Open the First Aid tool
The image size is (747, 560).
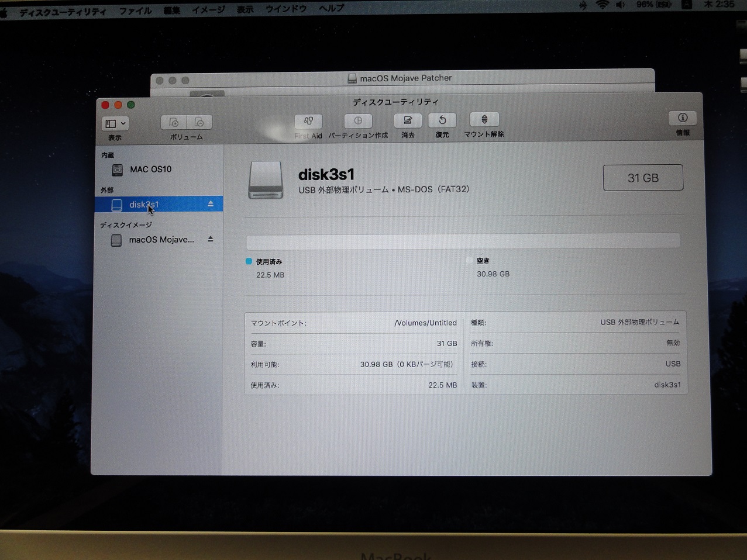coord(308,121)
